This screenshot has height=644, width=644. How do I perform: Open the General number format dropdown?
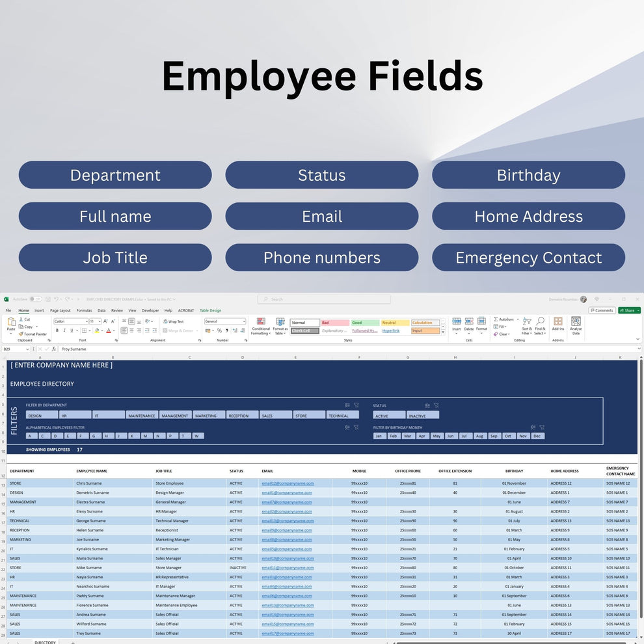click(x=243, y=321)
